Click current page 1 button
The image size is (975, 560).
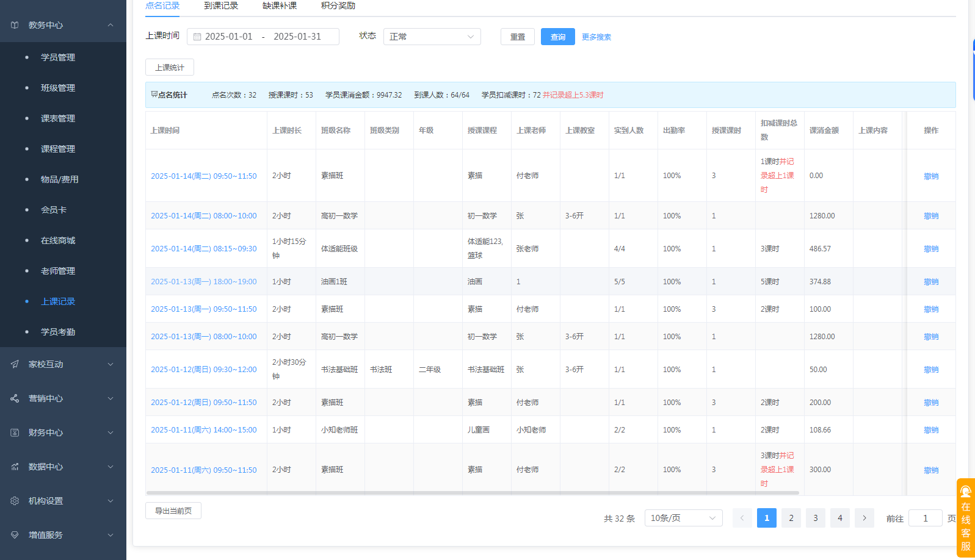pyautogui.click(x=767, y=518)
